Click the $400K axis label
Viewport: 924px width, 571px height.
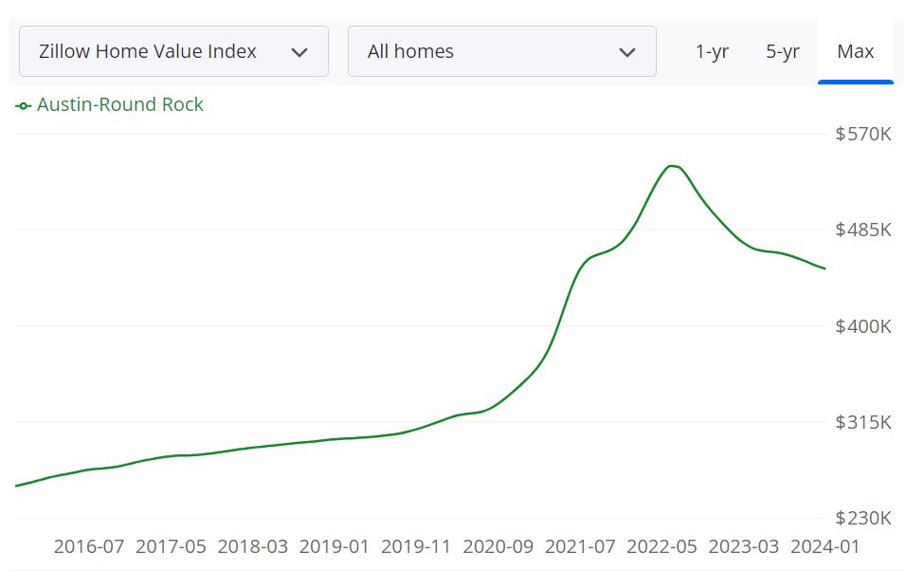pyautogui.click(x=862, y=326)
